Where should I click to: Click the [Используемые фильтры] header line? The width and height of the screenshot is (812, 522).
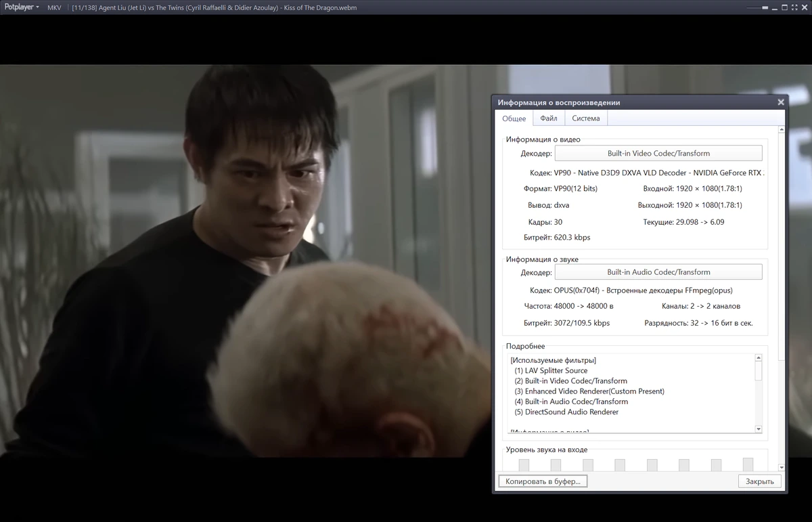click(554, 360)
